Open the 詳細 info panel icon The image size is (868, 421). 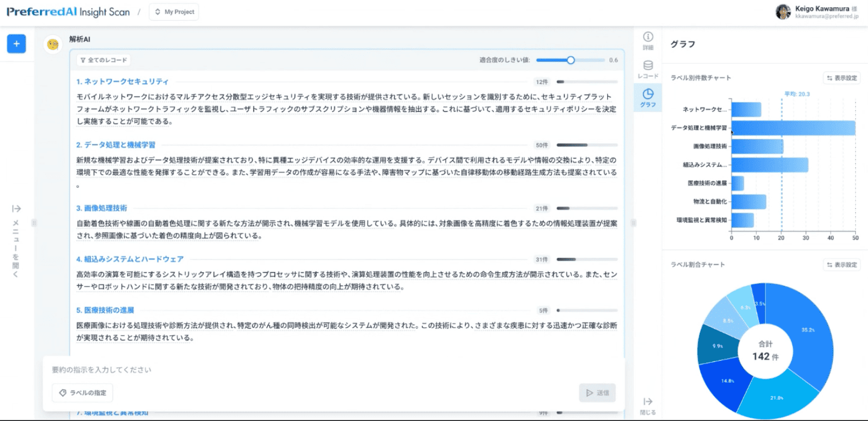click(x=647, y=41)
